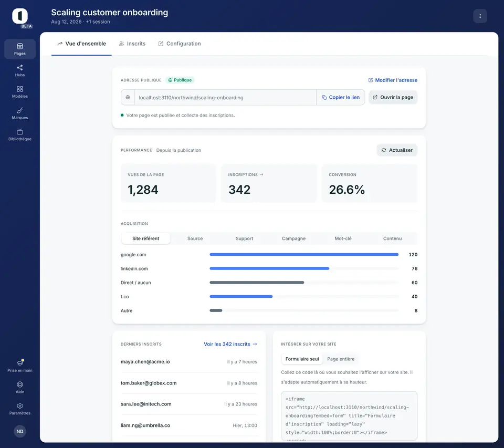Click the t.co referrer label
This screenshot has height=448, width=504.
tap(125, 297)
